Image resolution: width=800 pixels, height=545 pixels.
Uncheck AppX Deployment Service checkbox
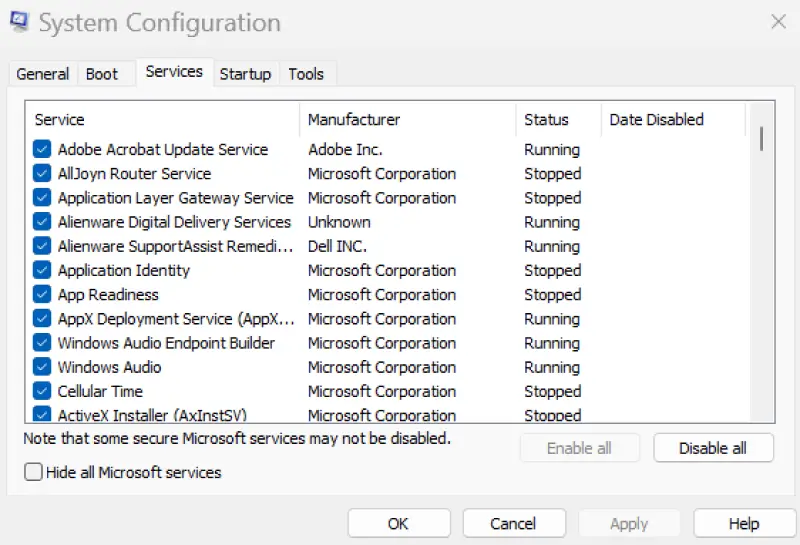tap(42, 319)
